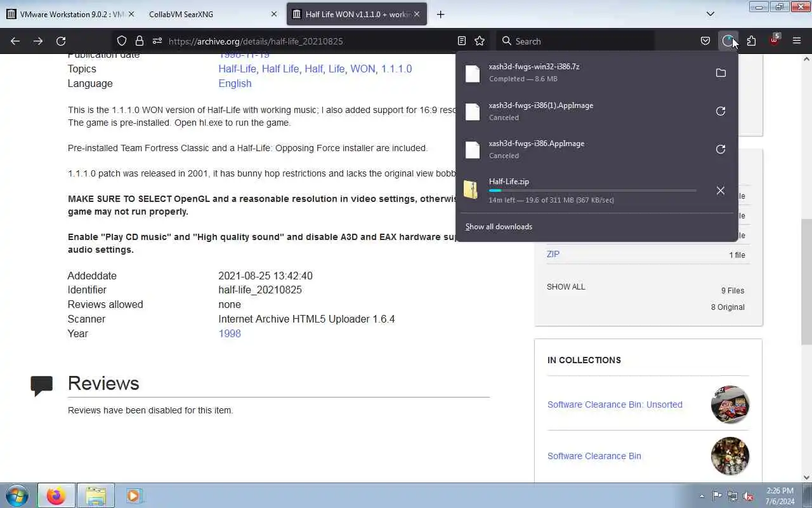Click the Half-Life.zip file icon
The height and width of the screenshot is (508, 812).
point(471,189)
